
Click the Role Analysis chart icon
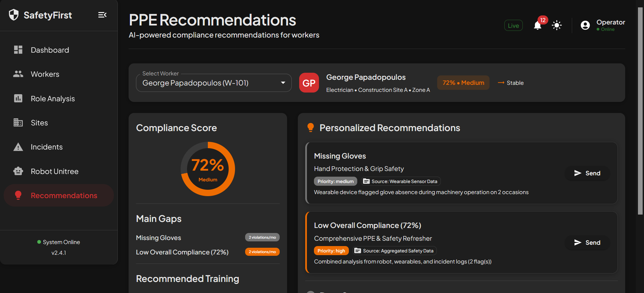(x=18, y=98)
